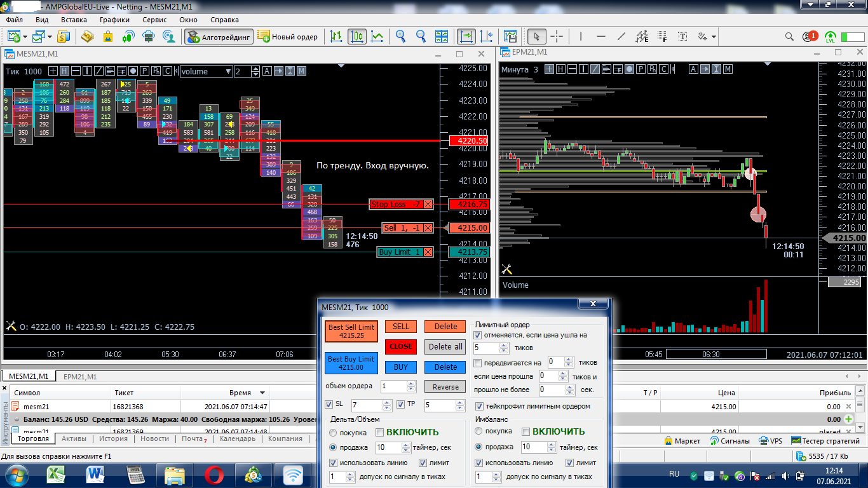Select the text label tool

[x=682, y=37]
